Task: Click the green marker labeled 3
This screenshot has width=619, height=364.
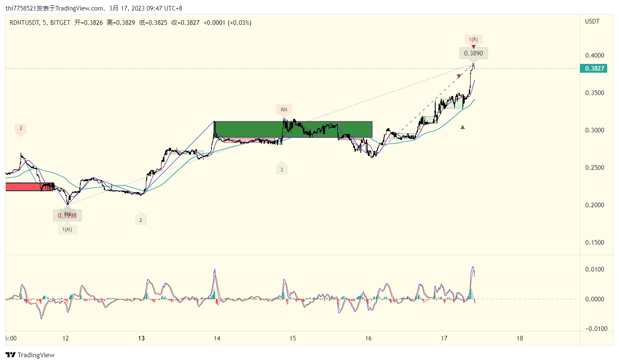Action: pos(282,169)
